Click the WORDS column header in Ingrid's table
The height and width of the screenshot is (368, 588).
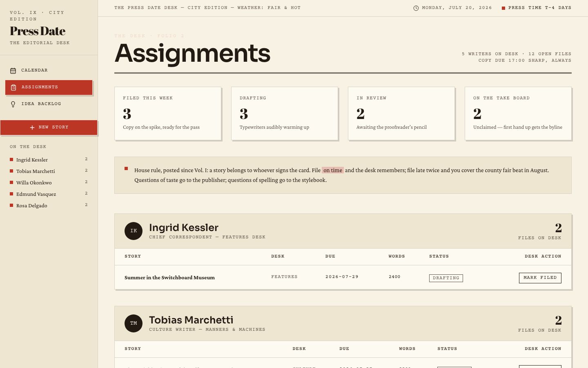pos(396,256)
